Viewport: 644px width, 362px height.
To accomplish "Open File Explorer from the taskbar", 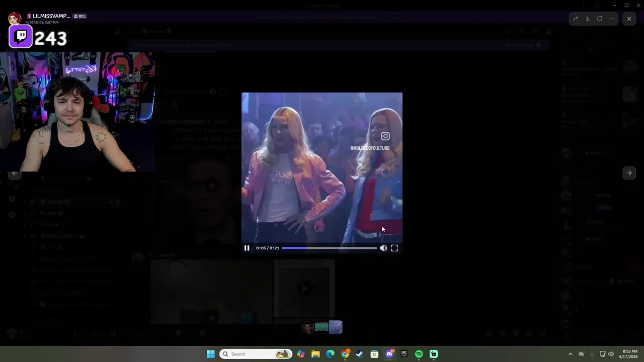I will pos(315,354).
